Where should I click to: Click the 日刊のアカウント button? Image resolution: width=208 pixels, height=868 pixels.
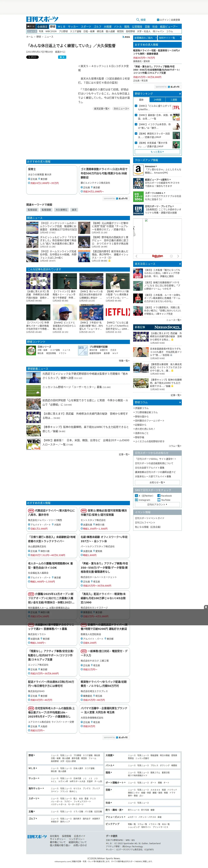(157, 504)
